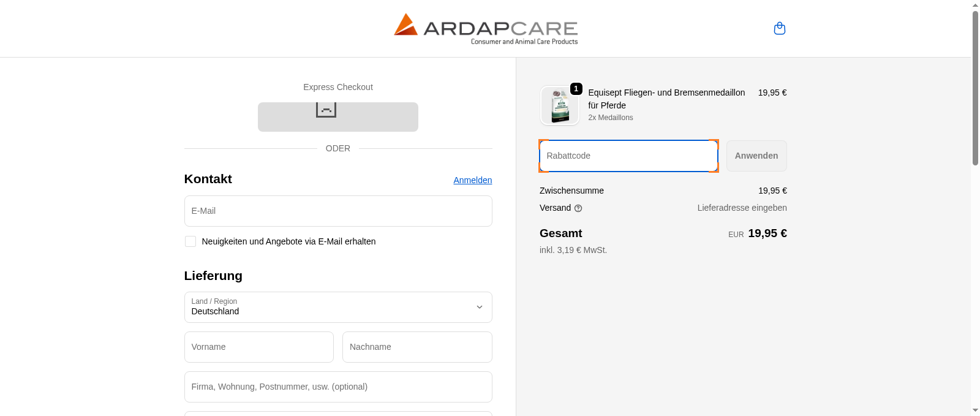The height and width of the screenshot is (416, 980).
Task: Click the '2x Medaillons' variant text
Action: (611, 118)
